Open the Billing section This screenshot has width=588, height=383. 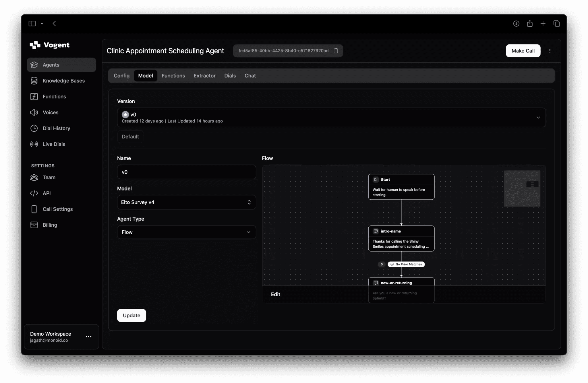click(50, 225)
